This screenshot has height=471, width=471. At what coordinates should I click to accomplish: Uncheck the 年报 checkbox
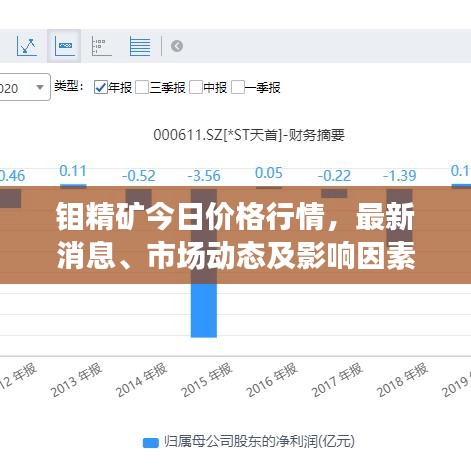(x=101, y=88)
